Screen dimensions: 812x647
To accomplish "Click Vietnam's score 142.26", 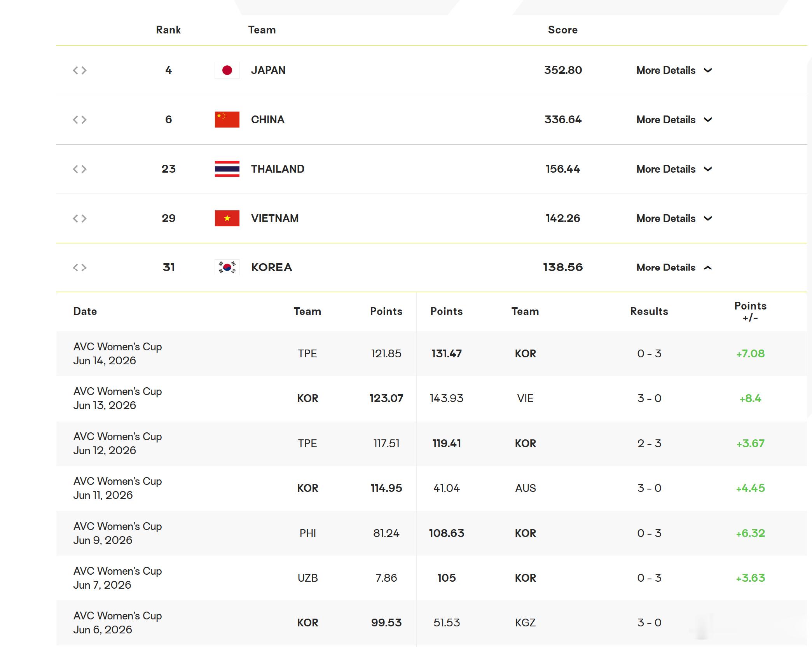I will pos(563,218).
